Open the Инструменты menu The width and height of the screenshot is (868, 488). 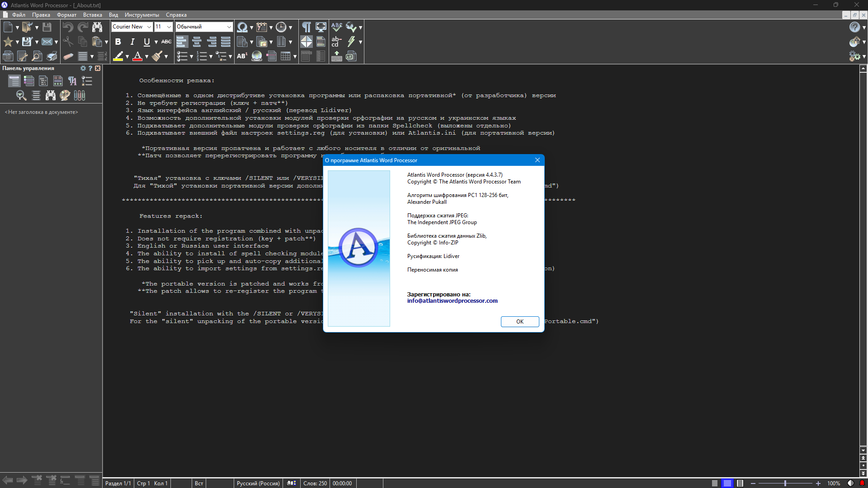(142, 15)
